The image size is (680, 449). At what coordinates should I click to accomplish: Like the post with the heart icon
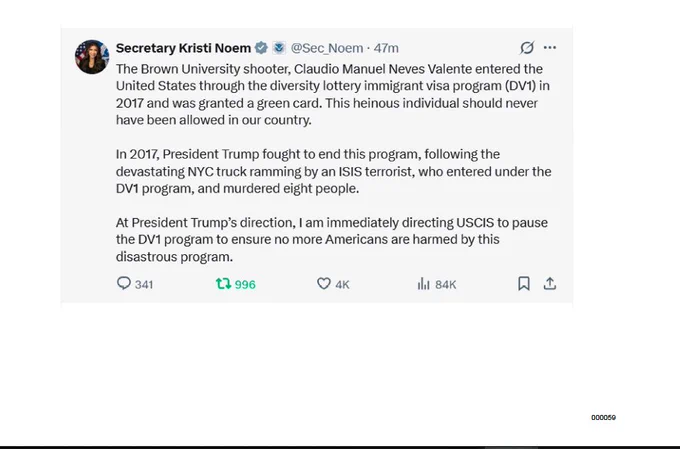[324, 284]
